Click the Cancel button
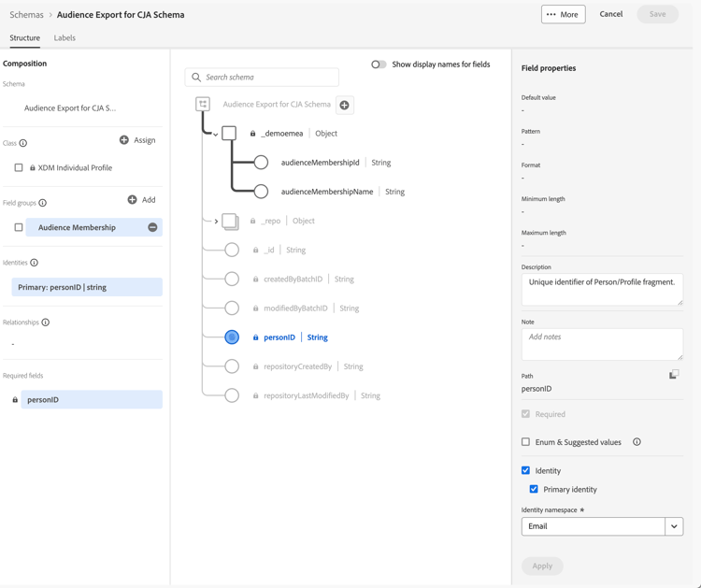This screenshot has height=588, width=701. 611,14
